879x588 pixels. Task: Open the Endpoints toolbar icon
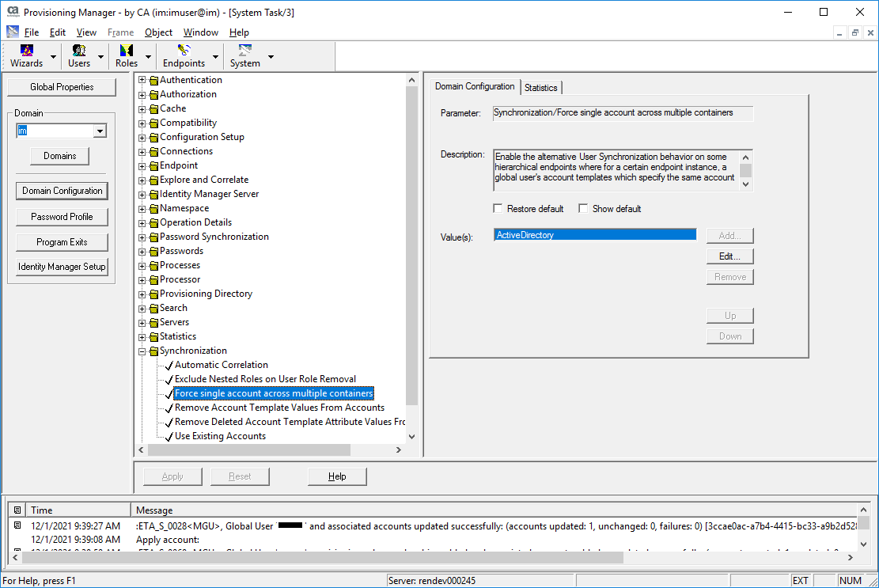click(184, 52)
